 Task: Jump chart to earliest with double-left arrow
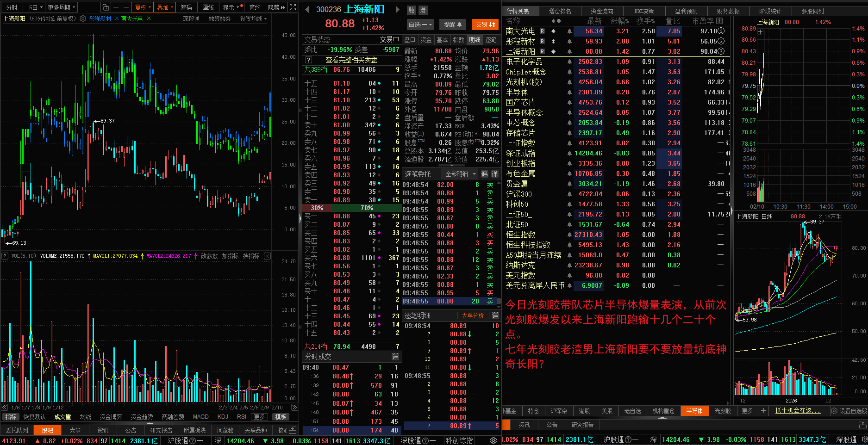5,408
